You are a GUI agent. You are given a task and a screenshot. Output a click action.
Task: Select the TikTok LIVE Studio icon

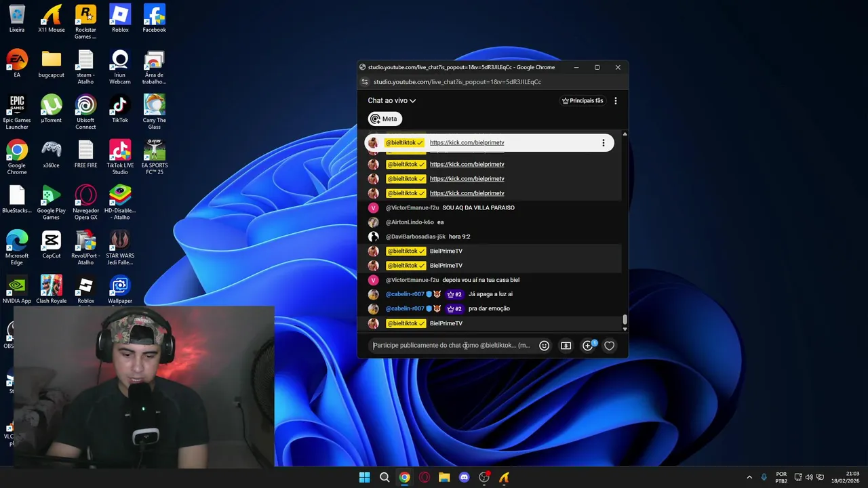pyautogui.click(x=120, y=157)
